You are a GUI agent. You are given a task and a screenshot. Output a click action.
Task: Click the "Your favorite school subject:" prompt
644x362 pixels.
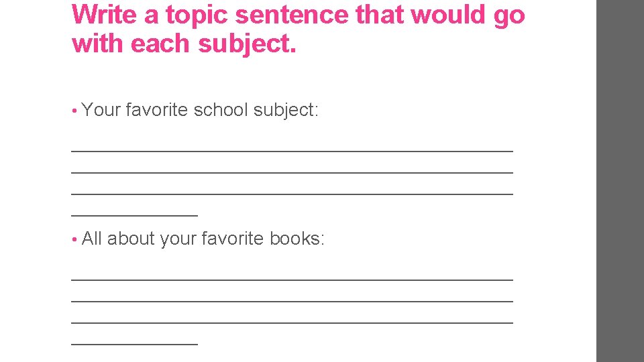[200, 109]
